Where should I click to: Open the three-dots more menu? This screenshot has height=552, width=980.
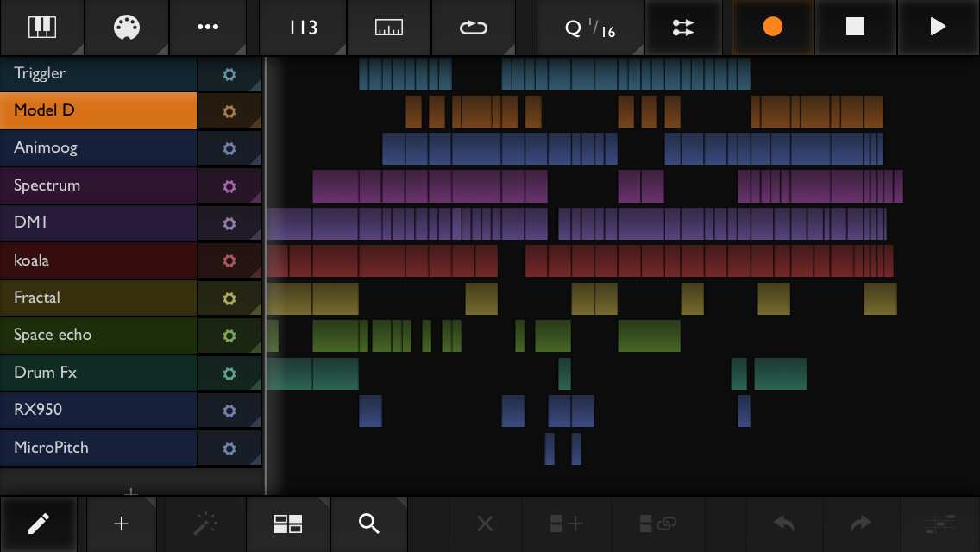[208, 28]
